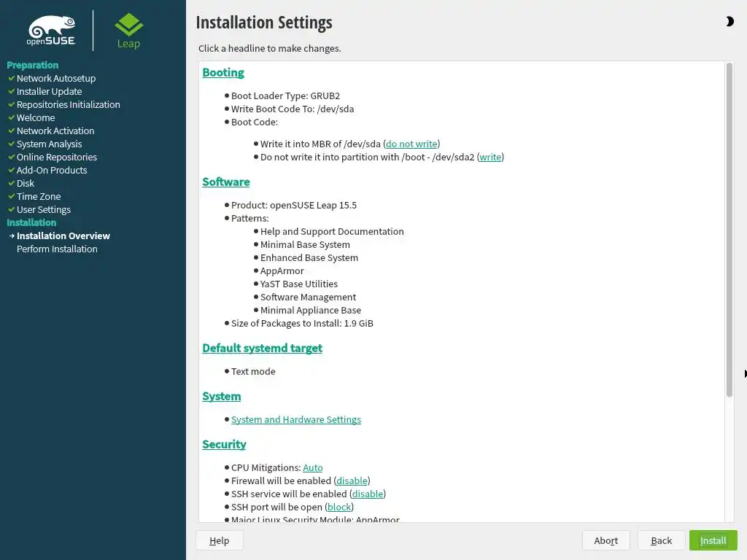Open Default systemd target headline
This screenshot has width=747, height=560.
click(x=262, y=348)
